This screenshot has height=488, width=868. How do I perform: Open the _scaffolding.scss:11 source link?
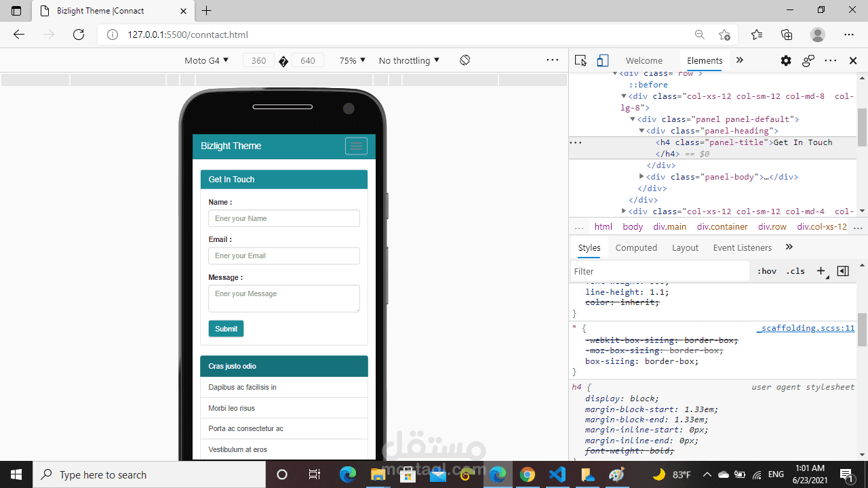(x=806, y=328)
